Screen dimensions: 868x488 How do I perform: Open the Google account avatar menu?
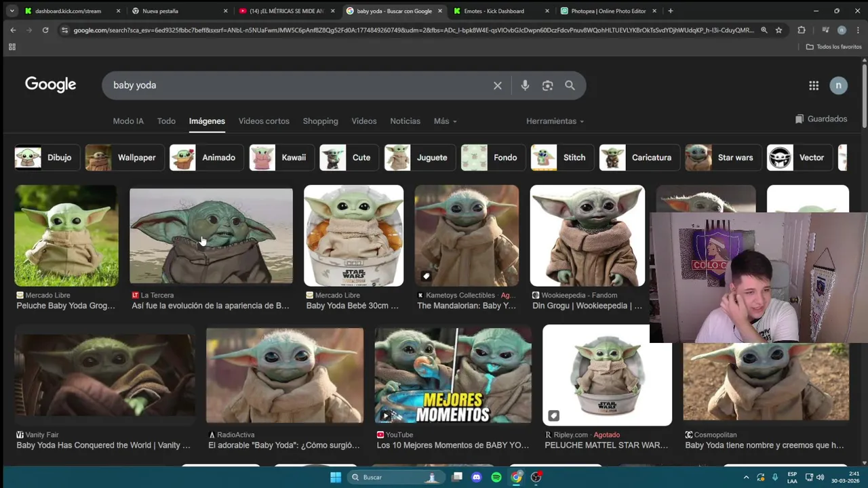[838, 85]
